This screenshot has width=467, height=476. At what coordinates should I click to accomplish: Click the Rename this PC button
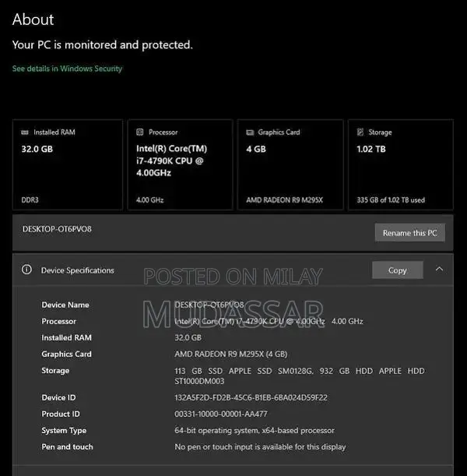[x=410, y=233]
